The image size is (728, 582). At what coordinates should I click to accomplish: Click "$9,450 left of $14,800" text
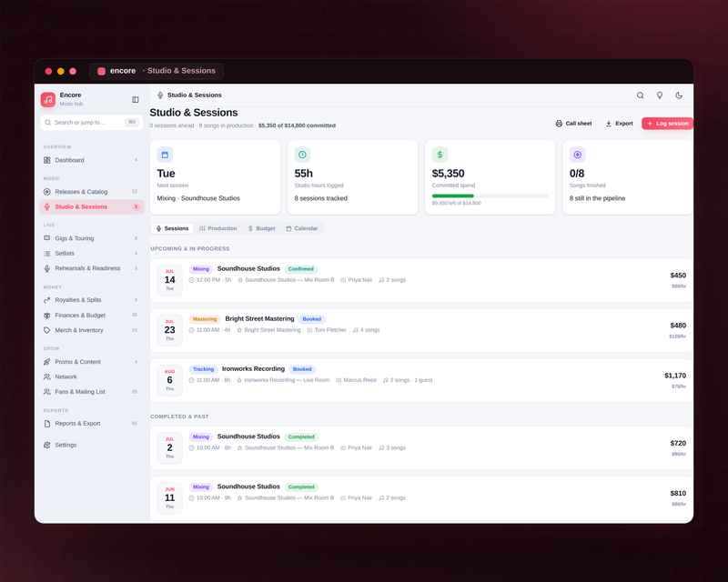coord(457,204)
